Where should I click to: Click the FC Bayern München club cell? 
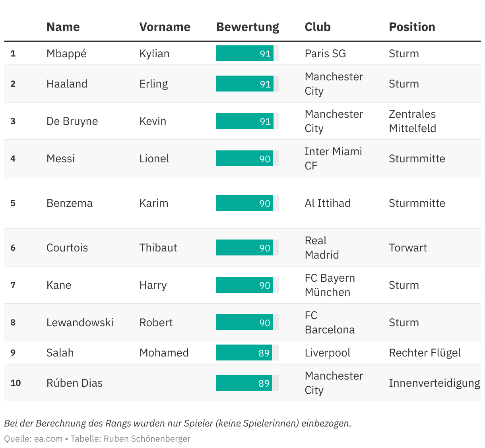point(330,285)
